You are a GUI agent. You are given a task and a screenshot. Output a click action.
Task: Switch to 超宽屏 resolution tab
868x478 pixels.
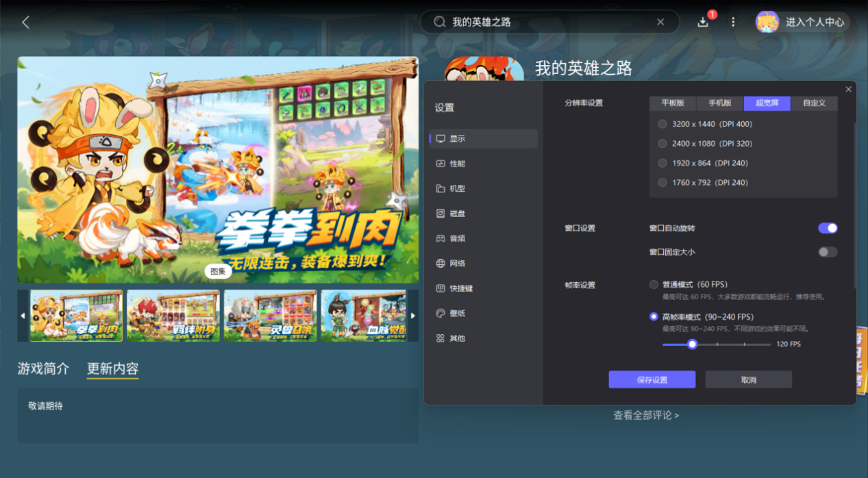point(767,103)
